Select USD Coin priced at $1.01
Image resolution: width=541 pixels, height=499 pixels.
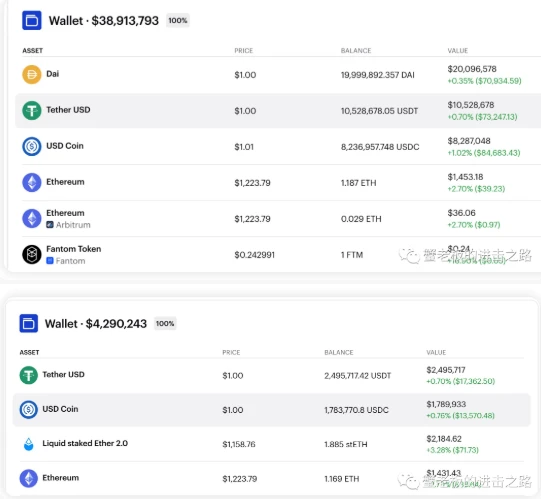65,146
